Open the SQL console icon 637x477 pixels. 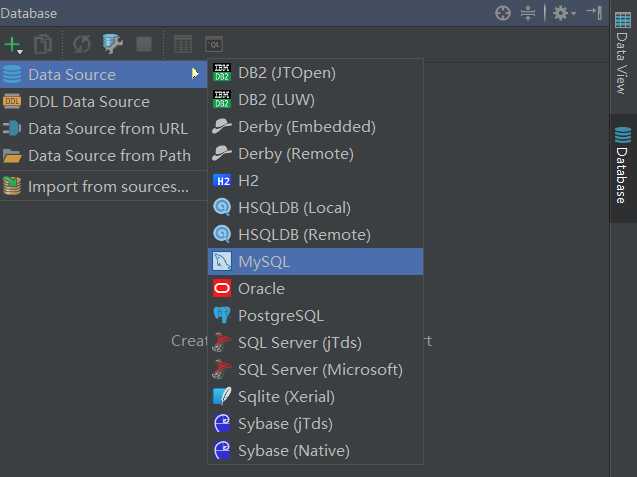(x=214, y=44)
